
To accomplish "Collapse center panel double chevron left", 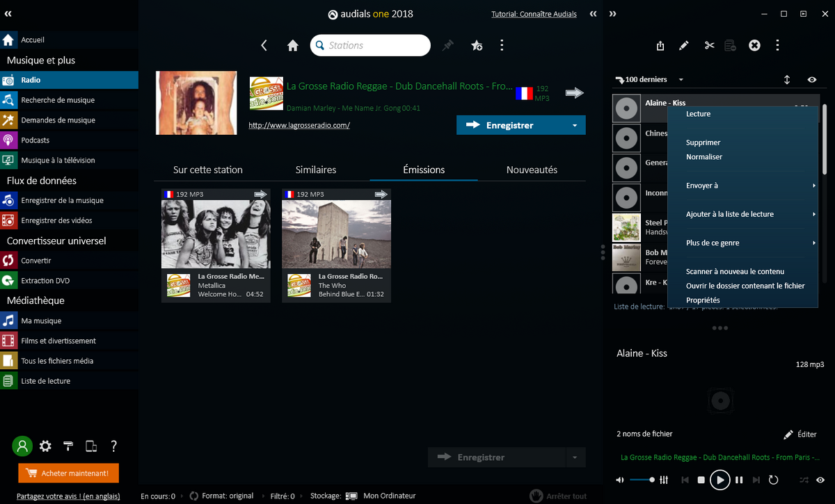I will click(x=593, y=14).
